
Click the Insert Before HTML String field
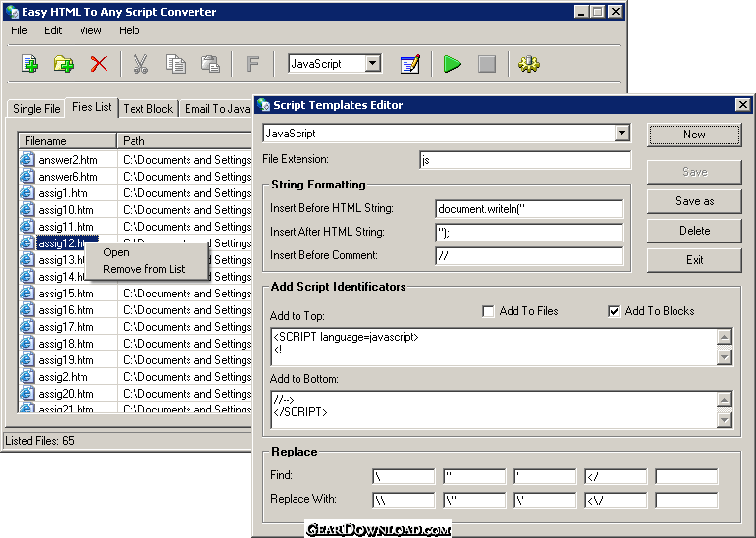pos(529,209)
